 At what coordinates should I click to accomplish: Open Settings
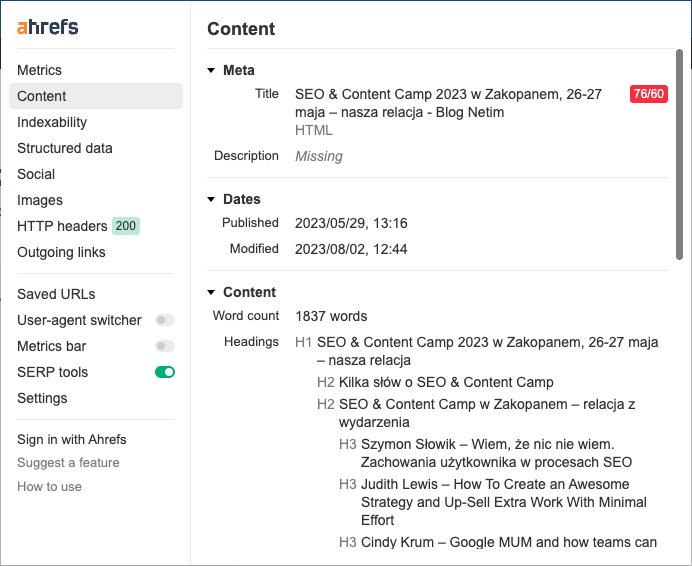click(x=42, y=398)
